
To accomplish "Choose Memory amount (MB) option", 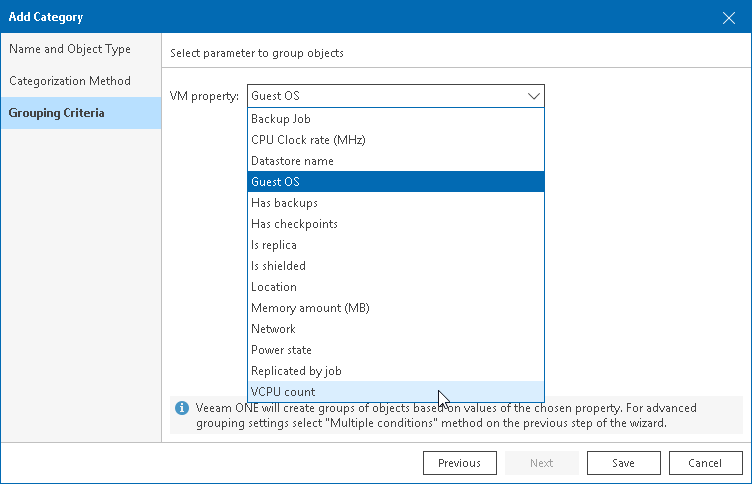I will pyautogui.click(x=395, y=308).
